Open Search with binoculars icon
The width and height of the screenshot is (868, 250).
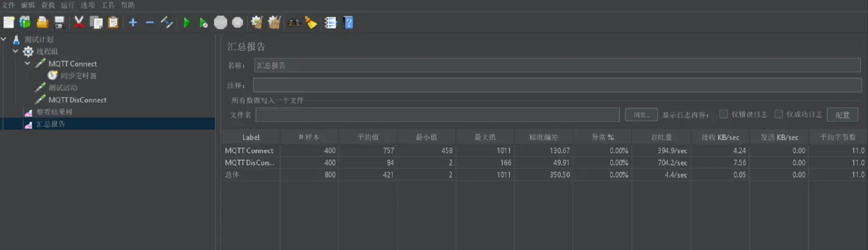(294, 23)
